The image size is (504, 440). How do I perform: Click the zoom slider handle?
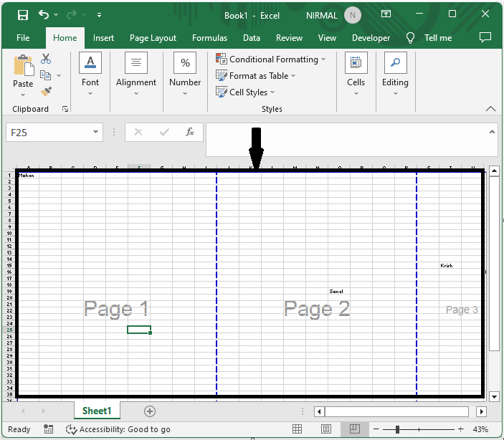[x=397, y=429]
